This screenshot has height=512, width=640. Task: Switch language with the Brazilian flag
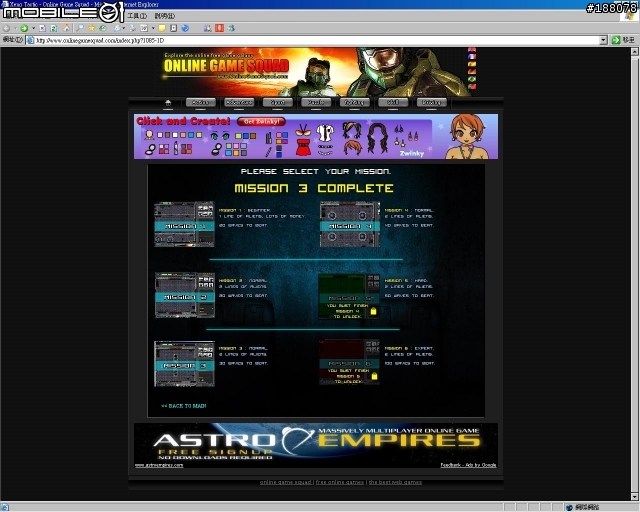[x=472, y=79]
